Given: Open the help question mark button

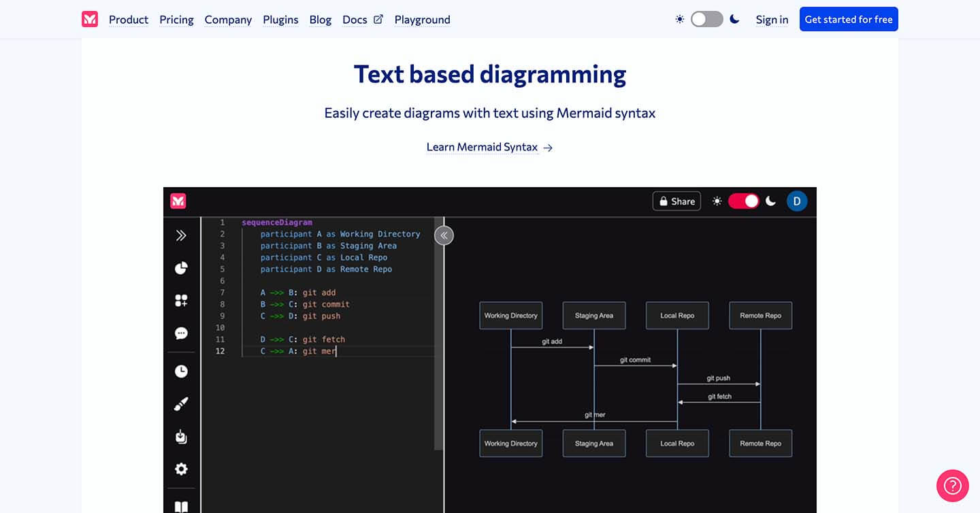Looking at the screenshot, I should (x=953, y=486).
